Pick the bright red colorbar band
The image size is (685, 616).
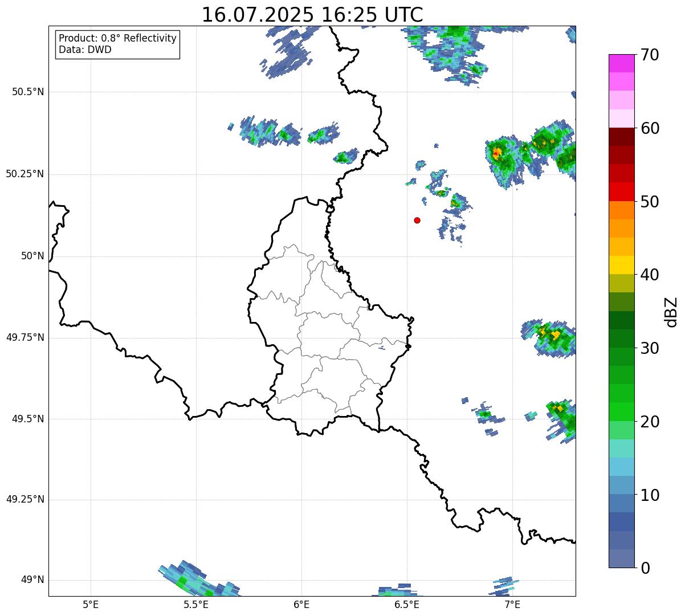(622, 192)
